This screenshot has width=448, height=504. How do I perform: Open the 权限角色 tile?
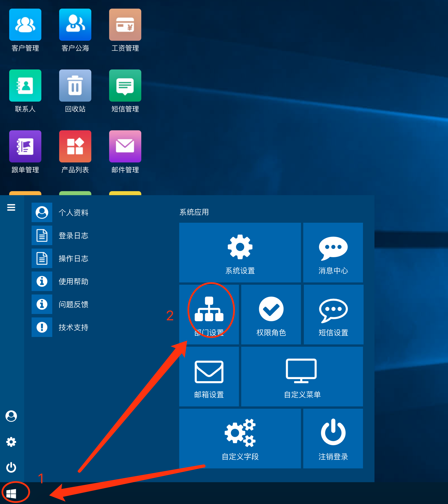pos(271,315)
